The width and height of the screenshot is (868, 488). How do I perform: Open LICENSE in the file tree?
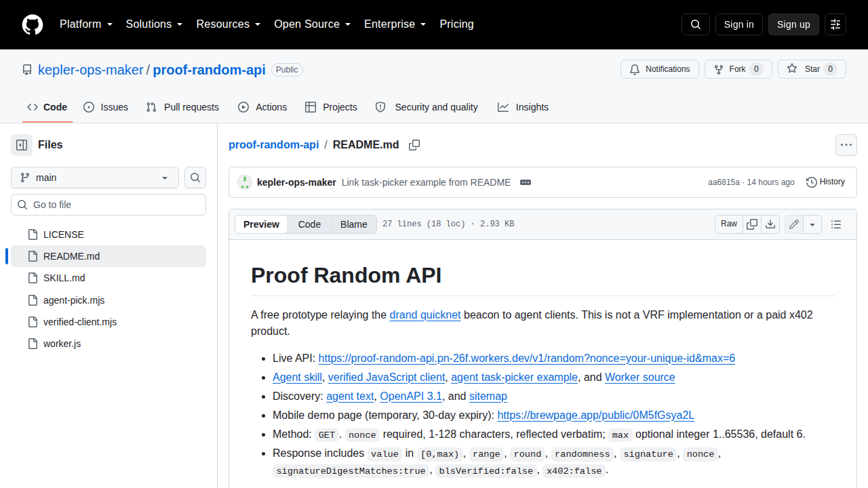pyautogui.click(x=108, y=235)
